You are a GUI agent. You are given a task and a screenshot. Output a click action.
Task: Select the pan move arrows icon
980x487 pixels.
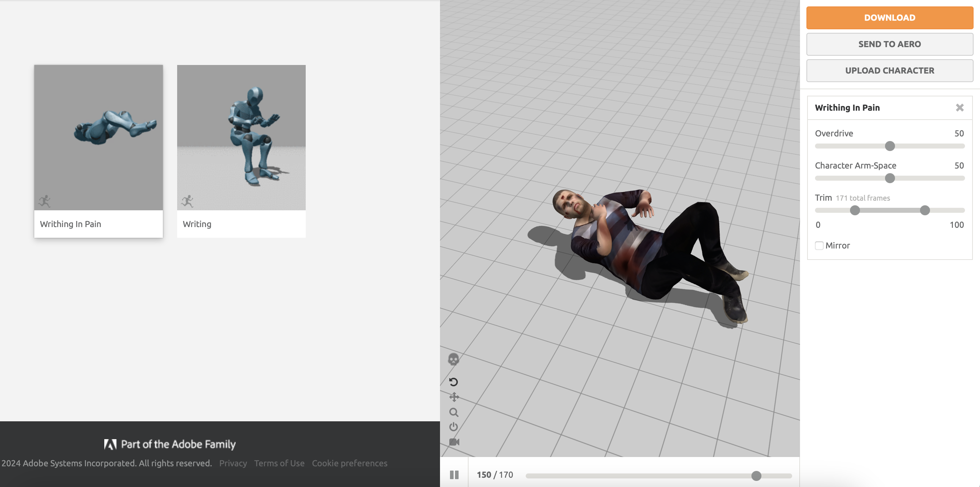coord(454,397)
